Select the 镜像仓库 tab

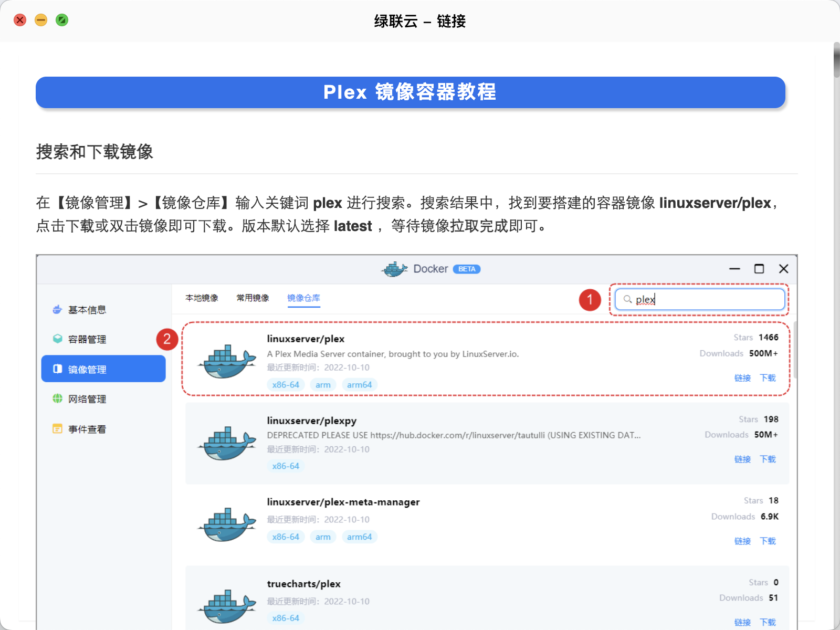pyautogui.click(x=303, y=298)
